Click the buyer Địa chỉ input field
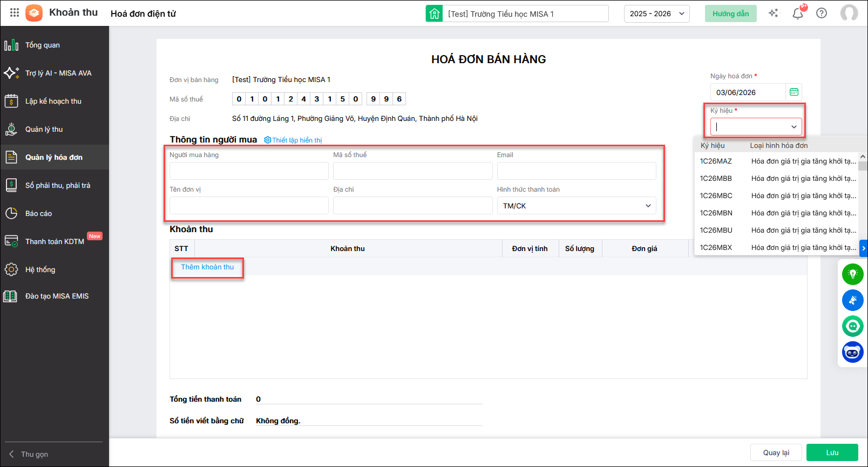Screen dimensions: 868x467 point(413,206)
